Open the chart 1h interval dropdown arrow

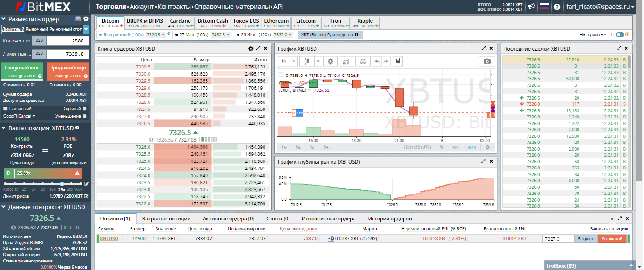(x=294, y=61)
